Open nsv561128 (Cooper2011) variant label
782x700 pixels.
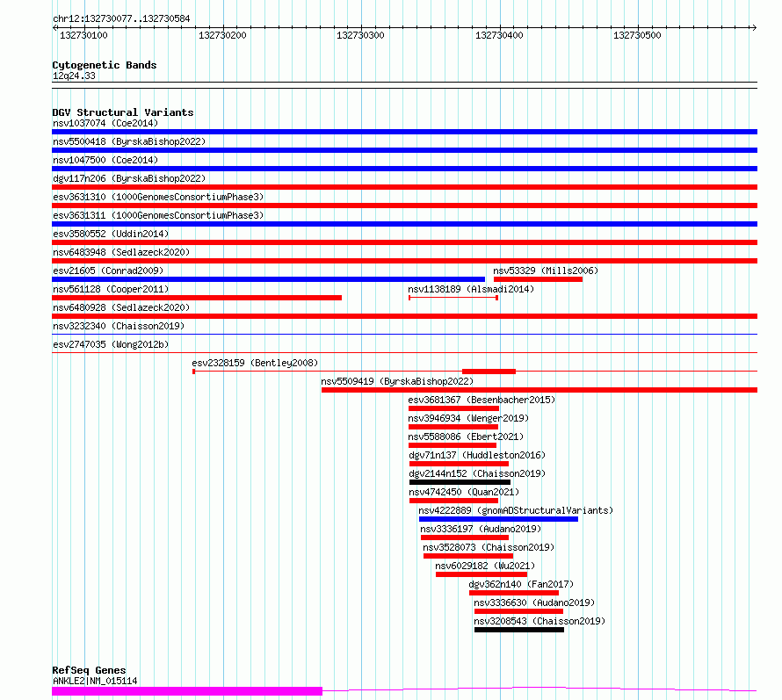click(x=111, y=289)
